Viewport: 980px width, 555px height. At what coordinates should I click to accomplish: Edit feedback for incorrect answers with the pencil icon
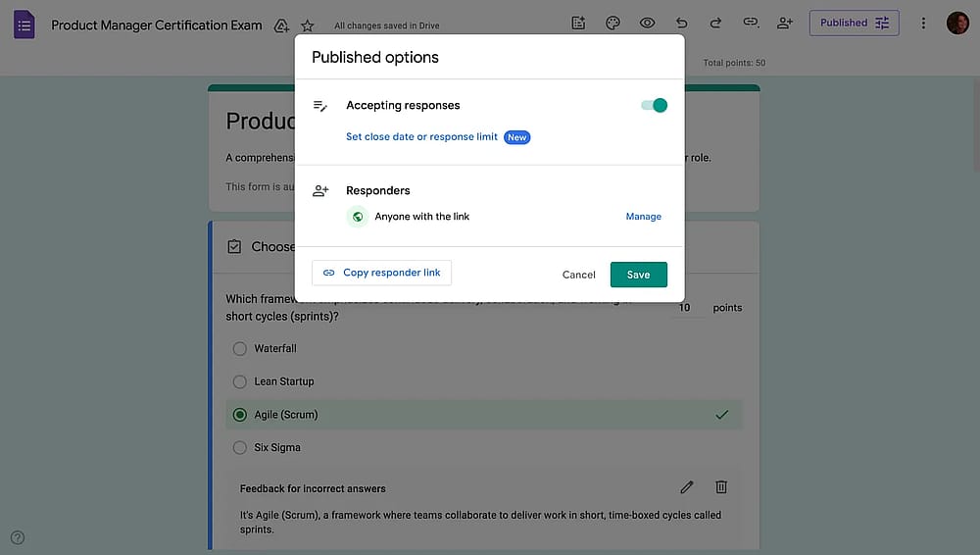(686, 486)
